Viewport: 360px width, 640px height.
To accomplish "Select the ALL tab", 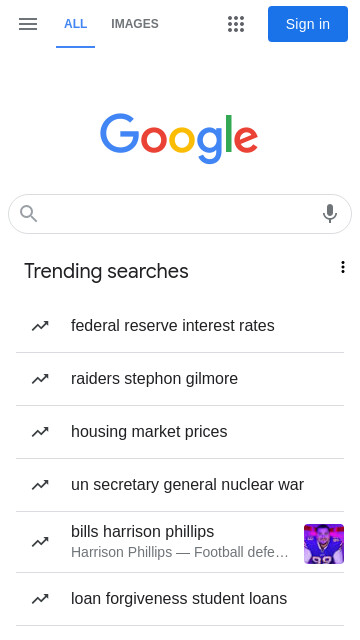I will tap(76, 24).
